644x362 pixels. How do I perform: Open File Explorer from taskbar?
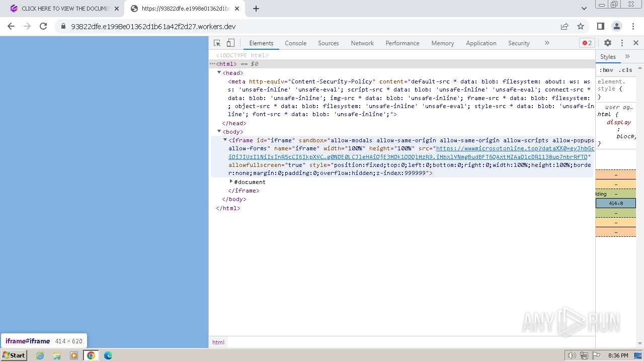coord(57,355)
